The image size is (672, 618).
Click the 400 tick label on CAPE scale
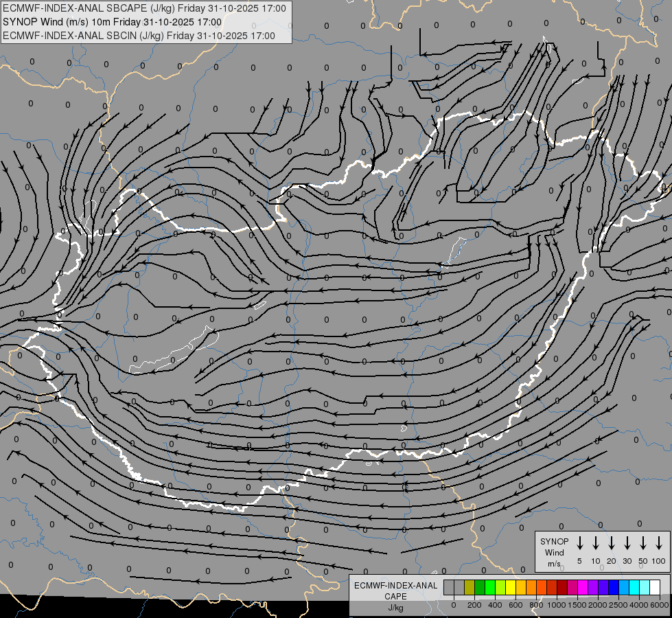pyautogui.click(x=495, y=605)
